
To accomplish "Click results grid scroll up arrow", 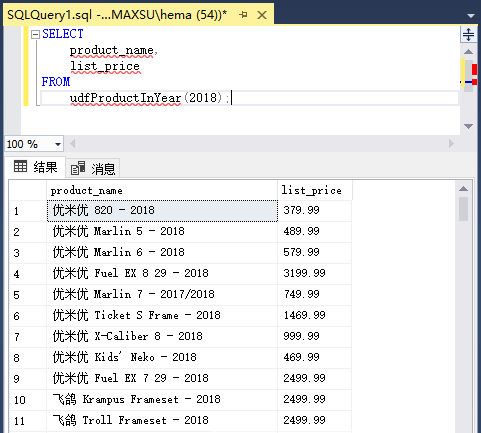I will pos(463,189).
